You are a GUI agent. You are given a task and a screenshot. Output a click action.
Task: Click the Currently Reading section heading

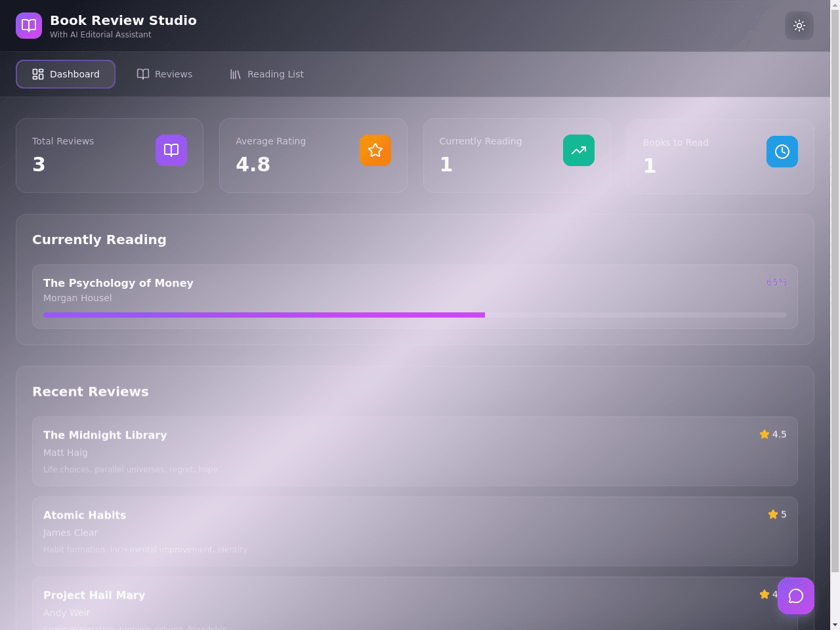pyautogui.click(x=99, y=240)
